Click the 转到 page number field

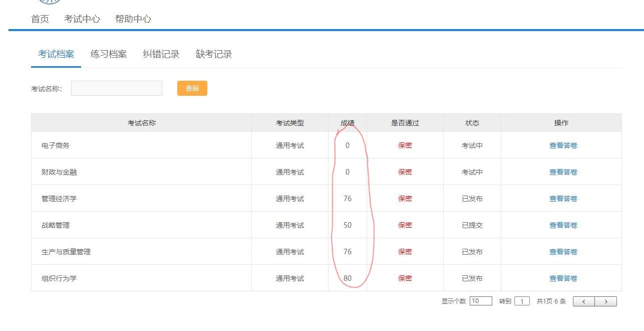click(522, 301)
